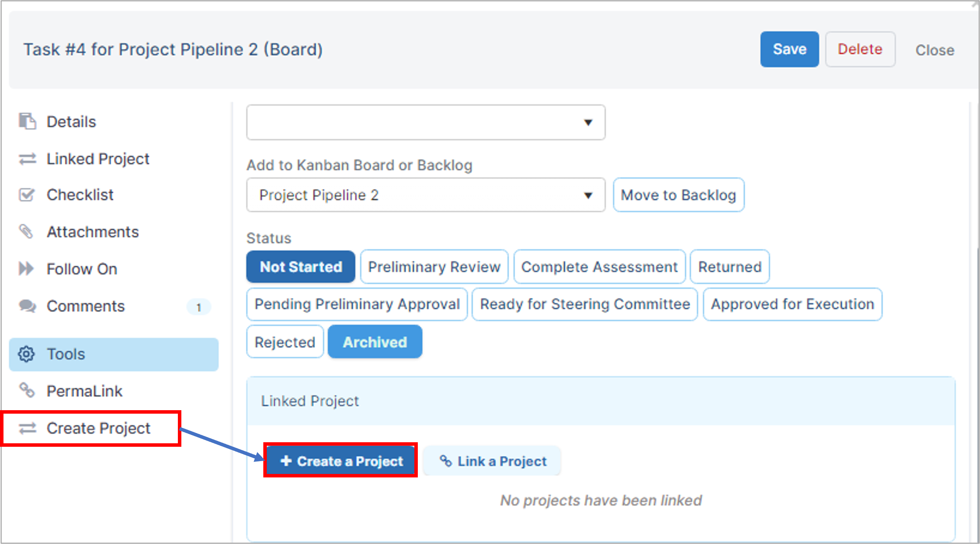Click the blue Save button
This screenshot has height=544, width=980.
(x=789, y=49)
